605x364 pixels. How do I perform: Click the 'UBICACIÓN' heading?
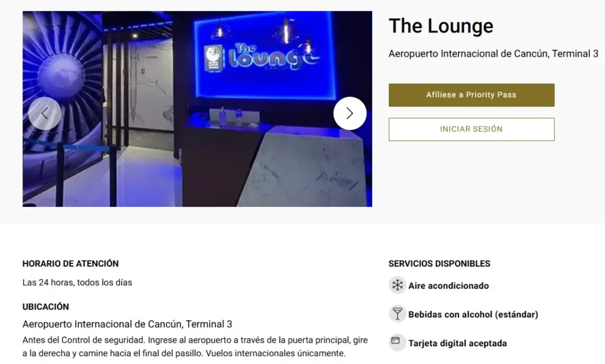point(45,307)
